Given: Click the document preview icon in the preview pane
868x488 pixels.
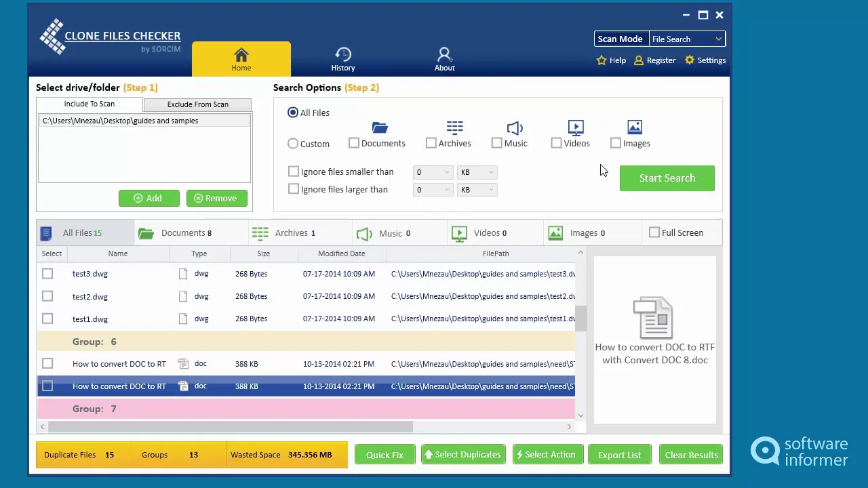Looking at the screenshot, I should (653, 317).
